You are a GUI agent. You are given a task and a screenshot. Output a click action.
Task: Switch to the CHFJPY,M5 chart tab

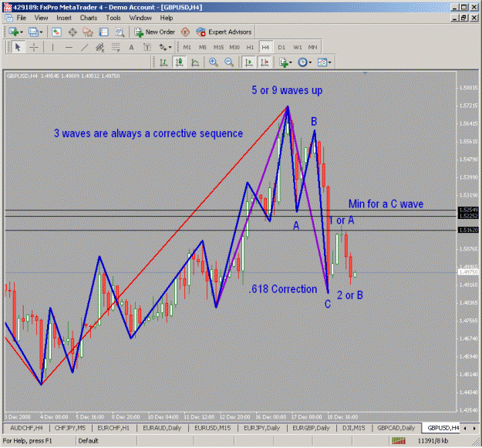coord(70,428)
